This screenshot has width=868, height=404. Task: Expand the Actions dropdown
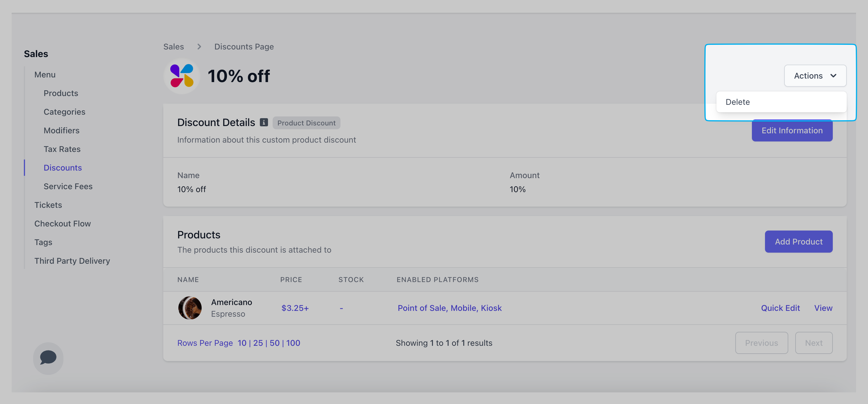click(x=815, y=76)
